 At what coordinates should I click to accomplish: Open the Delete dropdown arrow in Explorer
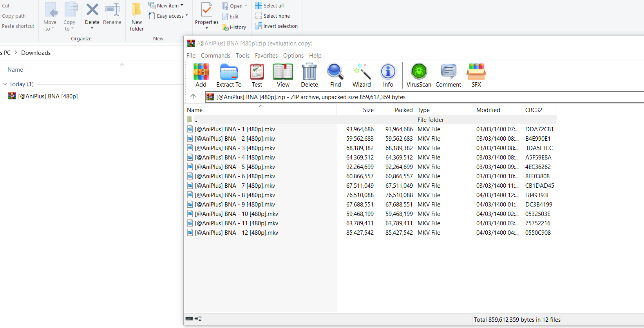click(92, 28)
